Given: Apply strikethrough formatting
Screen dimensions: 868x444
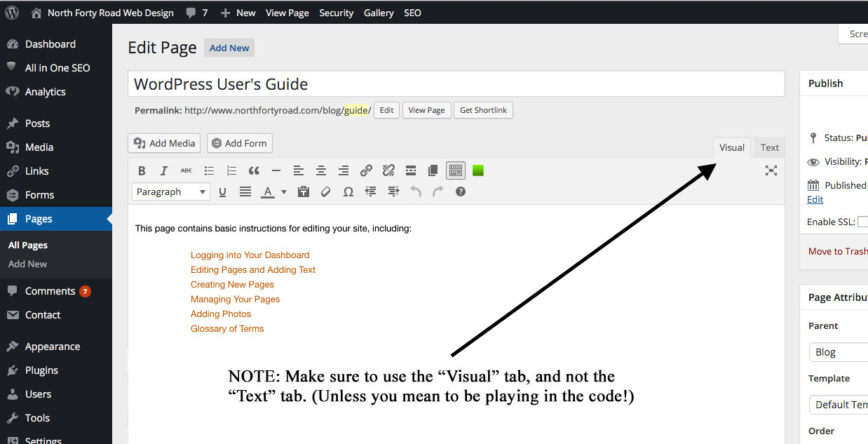Looking at the screenshot, I should [x=186, y=170].
